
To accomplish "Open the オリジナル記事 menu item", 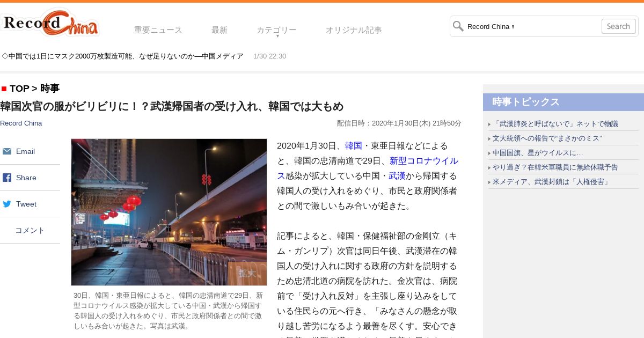I will (x=354, y=30).
